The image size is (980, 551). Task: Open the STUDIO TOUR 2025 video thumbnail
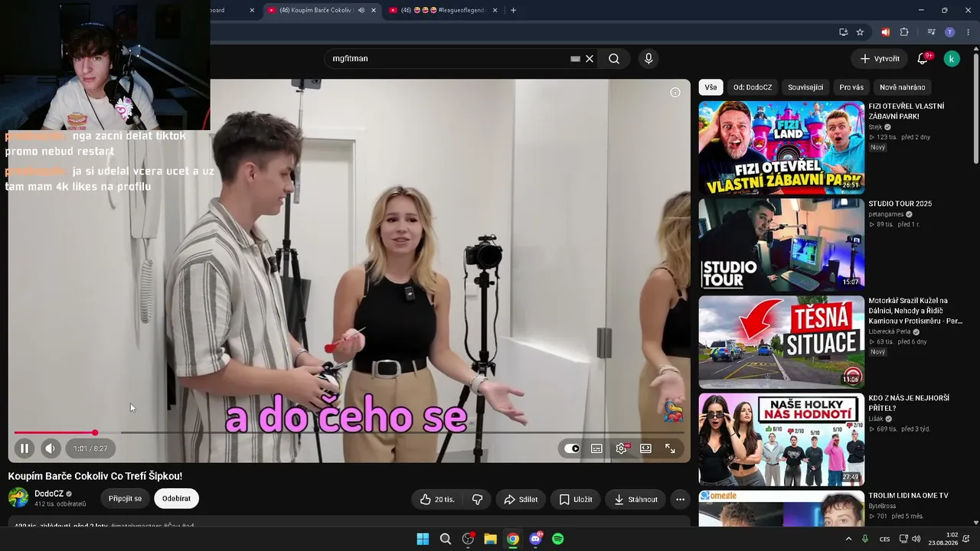[781, 245]
